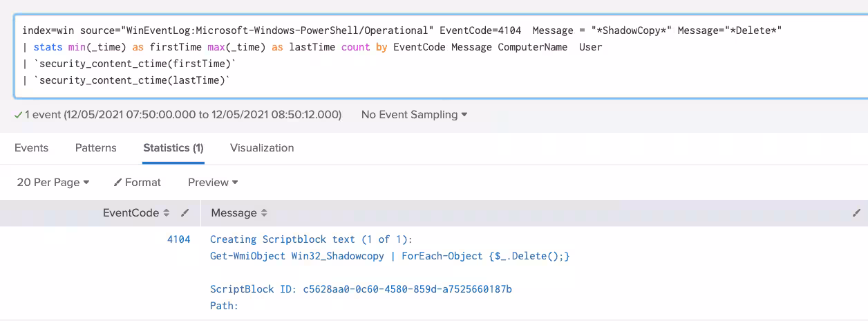Click the Get-WmiObject Win32_Shadowcopy message line
This screenshot has height=321, width=868.
[x=389, y=256]
